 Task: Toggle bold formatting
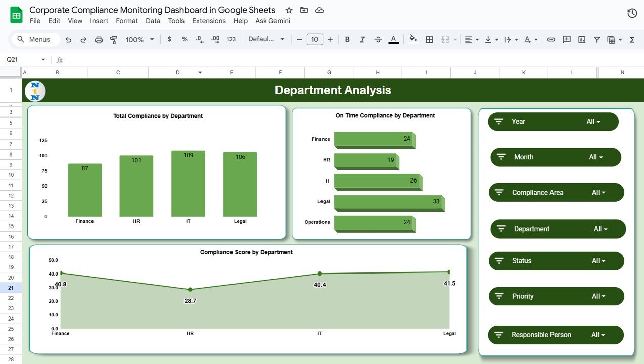pyautogui.click(x=347, y=39)
